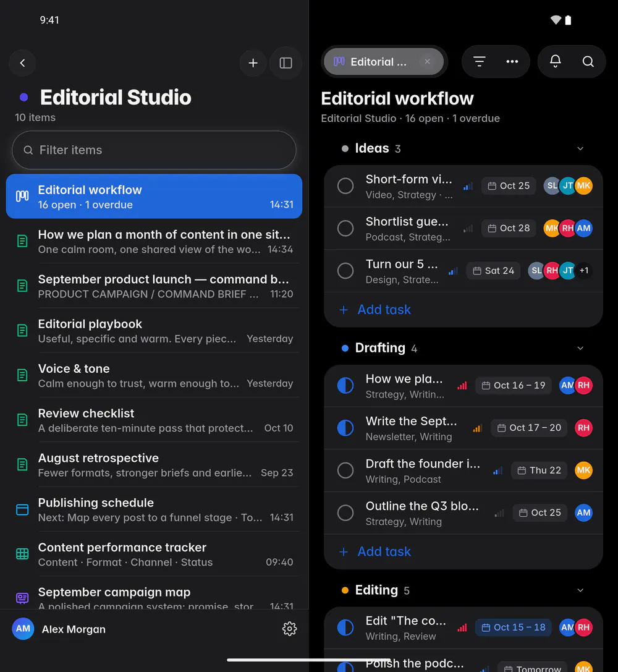Open How we plan a month of content document
618x672 pixels.
154,241
